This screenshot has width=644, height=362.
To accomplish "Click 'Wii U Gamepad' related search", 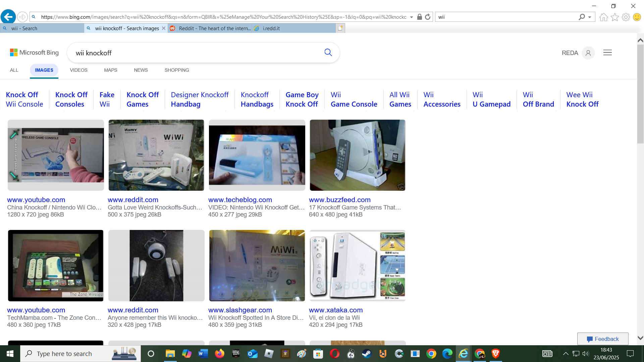I will [x=491, y=99].
